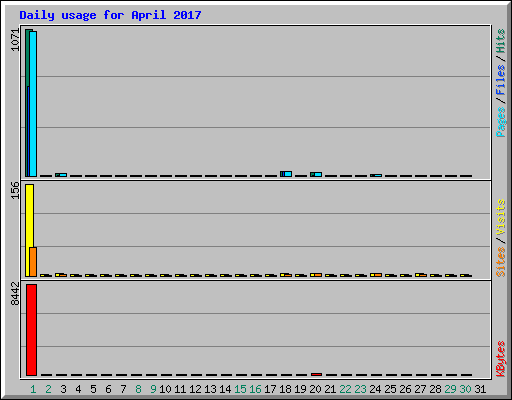
Task: Click day 13 on the x-axis
Action: (x=210, y=389)
